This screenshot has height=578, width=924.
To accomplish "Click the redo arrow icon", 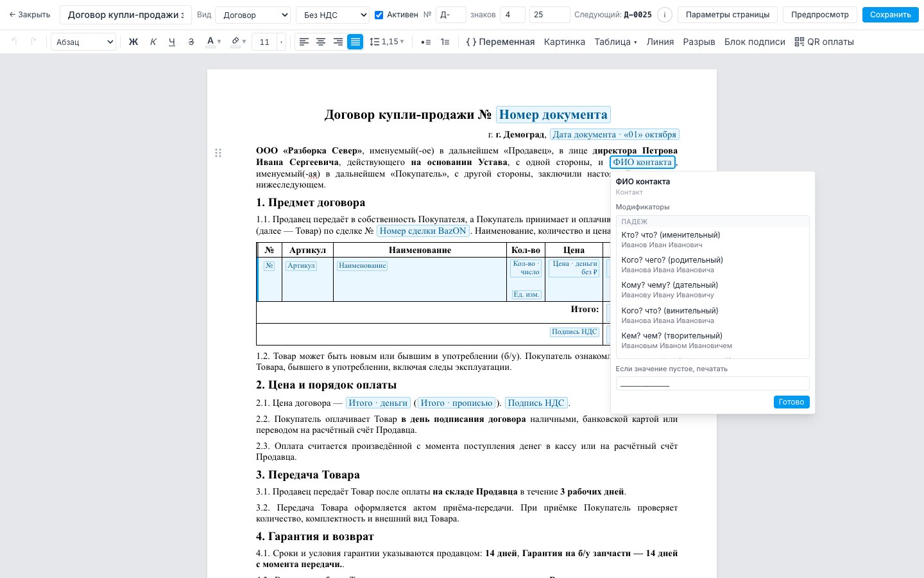I will [x=33, y=42].
